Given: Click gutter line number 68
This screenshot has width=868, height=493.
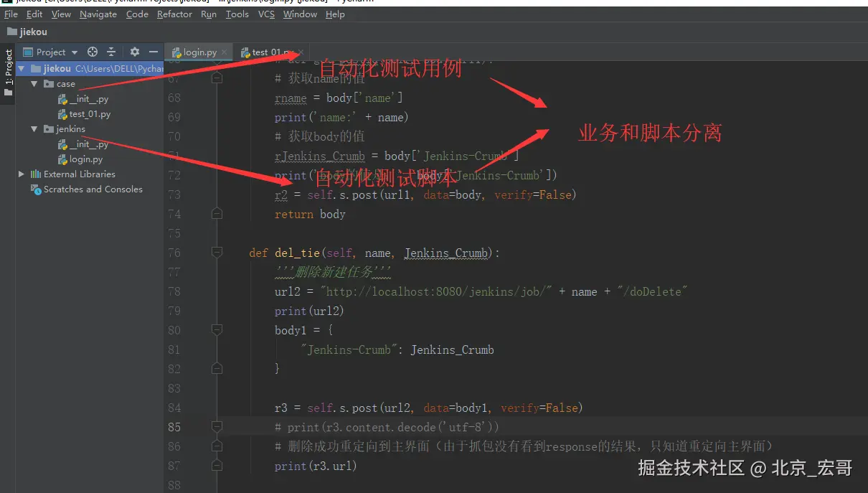Looking at the screenshot, I should point(174,98).
